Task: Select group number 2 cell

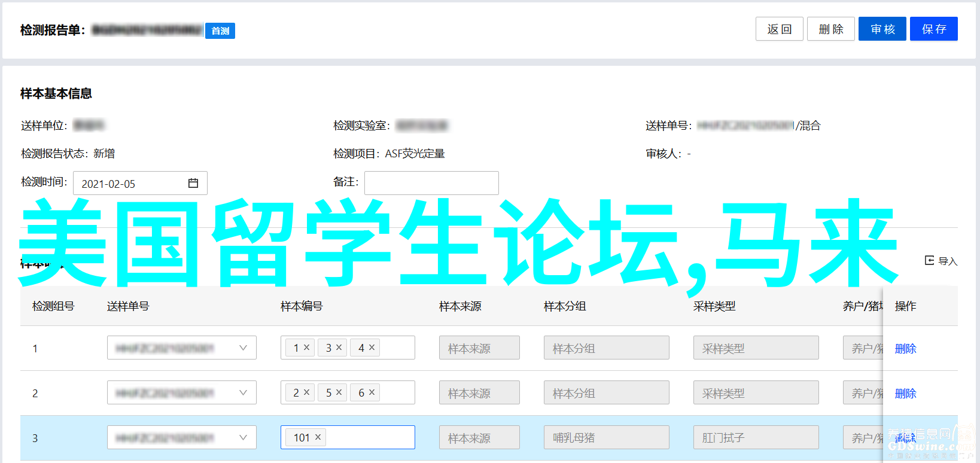Action: 35,393
